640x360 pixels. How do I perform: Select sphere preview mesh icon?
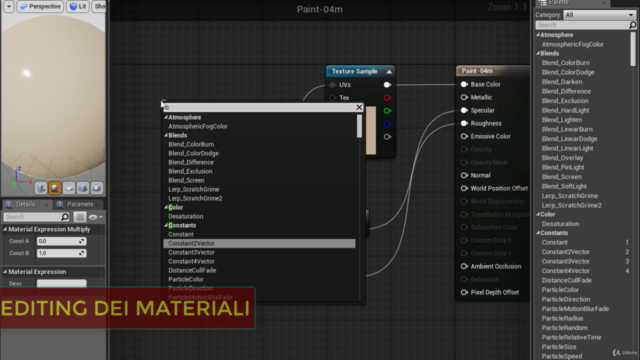click(x=55, y=188)
